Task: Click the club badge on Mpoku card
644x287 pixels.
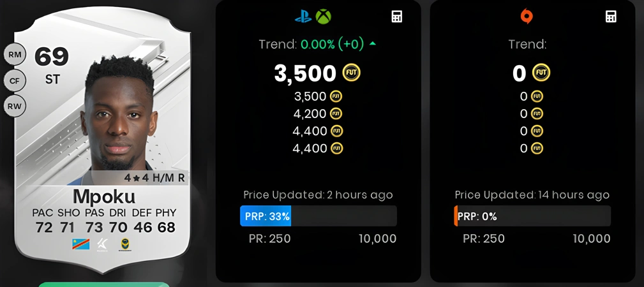Action: coord(124,245)
